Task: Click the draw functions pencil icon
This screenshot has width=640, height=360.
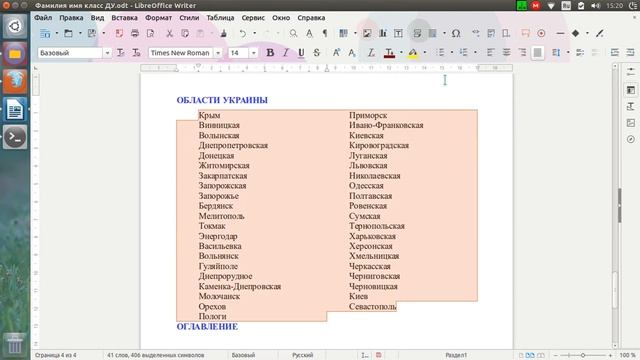Action: (x=599, y=33)
